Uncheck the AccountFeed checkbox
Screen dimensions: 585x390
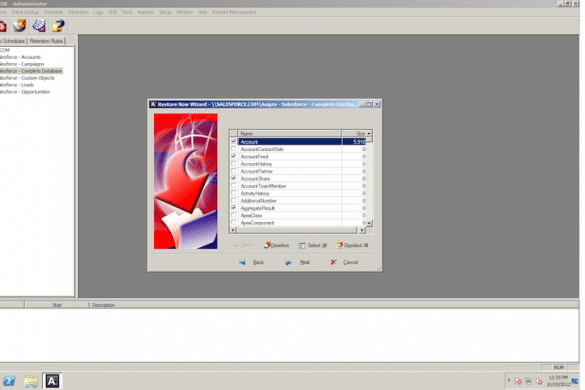pyautogui.click(x=234, y=156)
